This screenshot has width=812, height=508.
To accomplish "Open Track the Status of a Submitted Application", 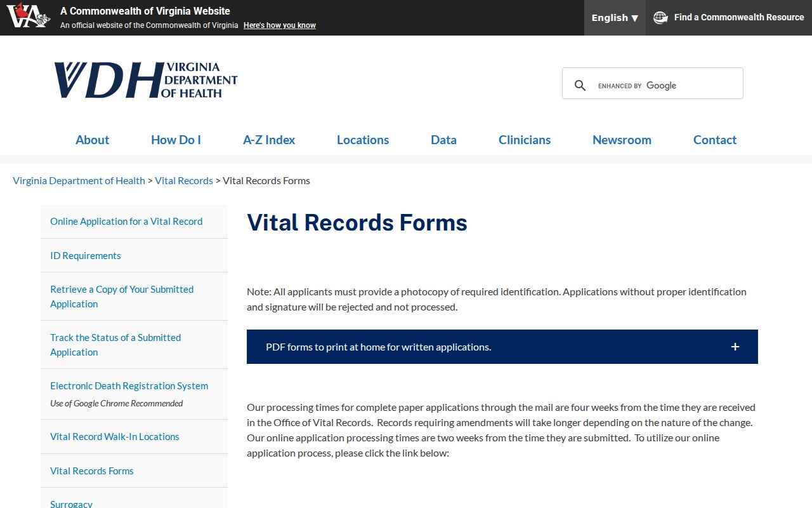I will tap(115, 345).
